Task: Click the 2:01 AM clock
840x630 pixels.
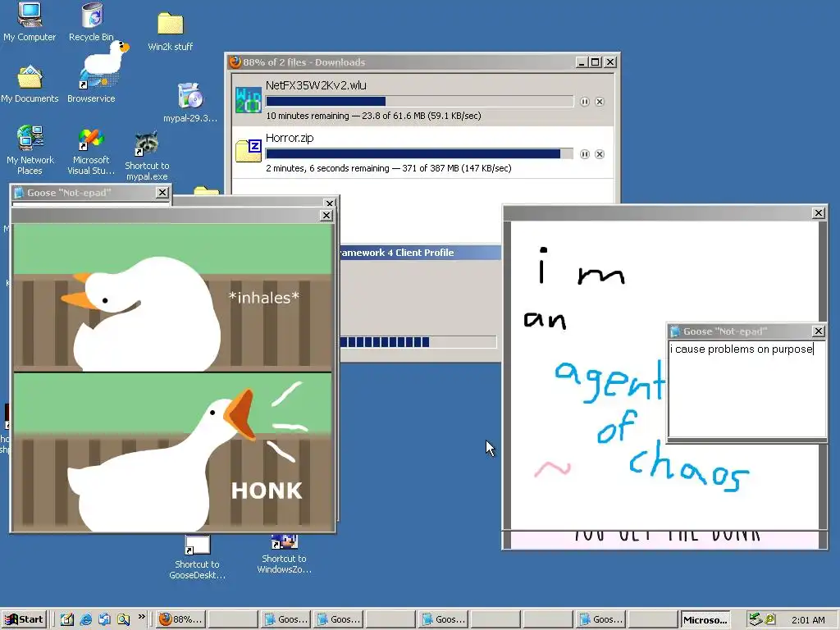Action: tap(808, 620)
